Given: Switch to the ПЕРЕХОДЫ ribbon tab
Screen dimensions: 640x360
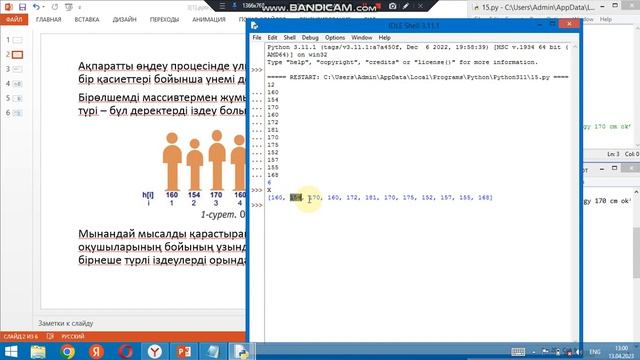Looking at the screenshot, I should pos(164,20).
